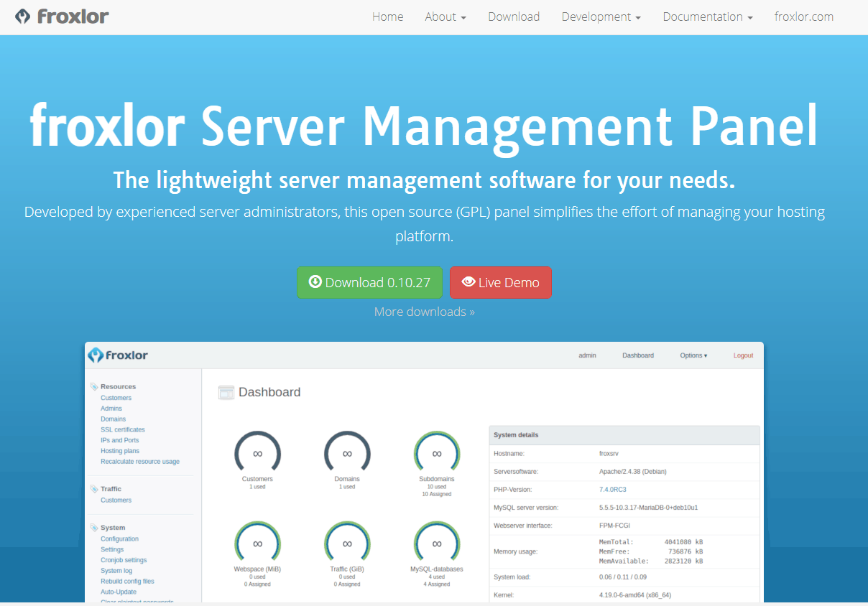Viewport: 868px width, 606px height.
Task: Click Rebuild config files in the sidebar
Action: [127, 582]
